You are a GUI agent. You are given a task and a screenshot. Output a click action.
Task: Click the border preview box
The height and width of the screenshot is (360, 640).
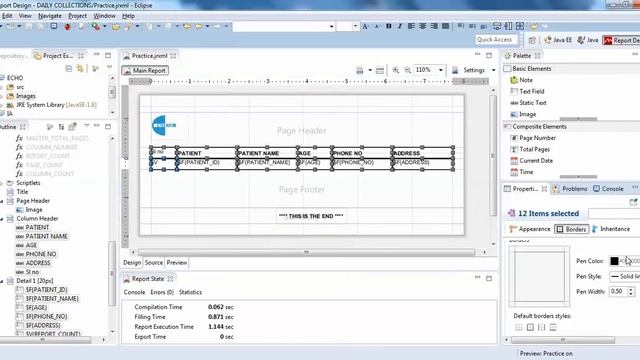[x=539, y=276]
